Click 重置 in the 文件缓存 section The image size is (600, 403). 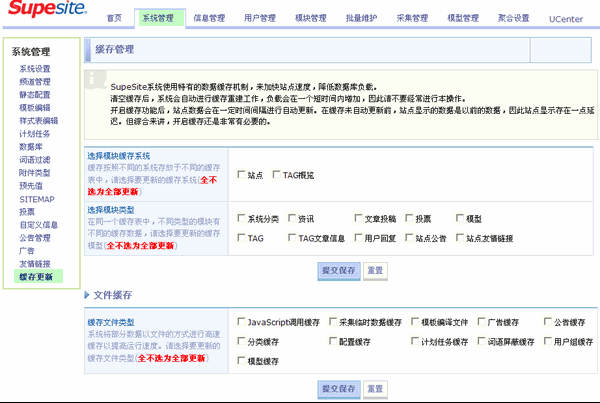(x=375, y=387)
